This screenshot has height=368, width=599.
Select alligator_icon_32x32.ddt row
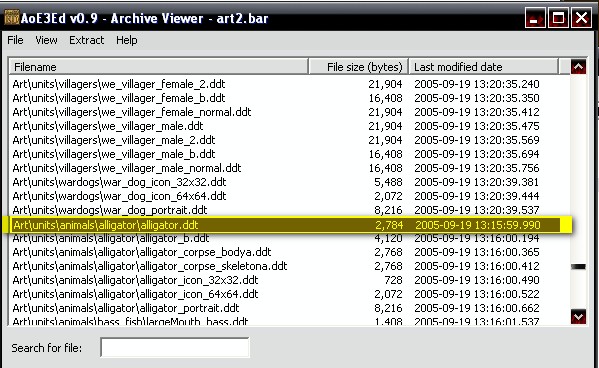[x=289, y=280]
